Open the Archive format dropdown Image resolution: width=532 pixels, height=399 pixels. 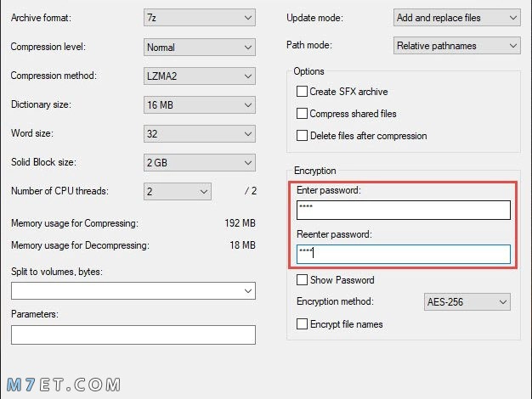(200, 18)
